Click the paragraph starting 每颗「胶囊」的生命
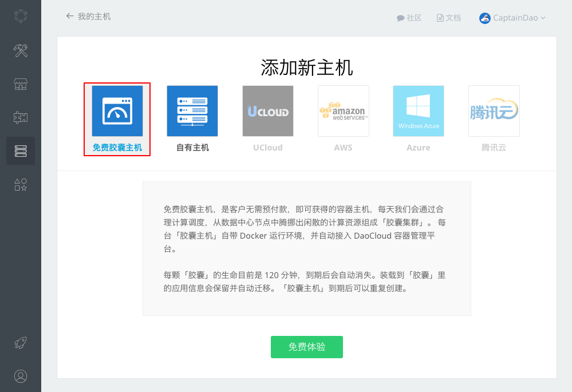 305,282
